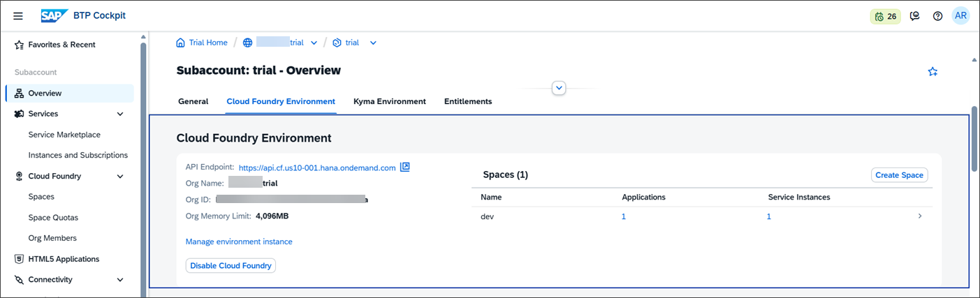
Task: Switch to the Entitlements tab
Action: point(468,101)
